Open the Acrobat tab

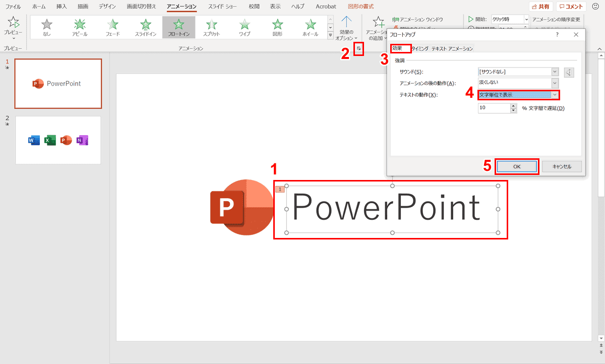(x=326, y=7)
